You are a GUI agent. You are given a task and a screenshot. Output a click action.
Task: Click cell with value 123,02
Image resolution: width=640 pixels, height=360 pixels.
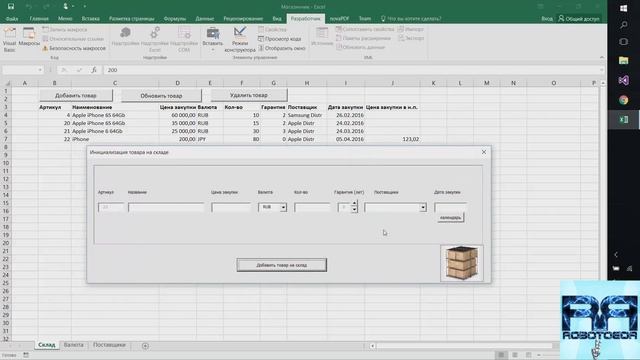(393, 139)
